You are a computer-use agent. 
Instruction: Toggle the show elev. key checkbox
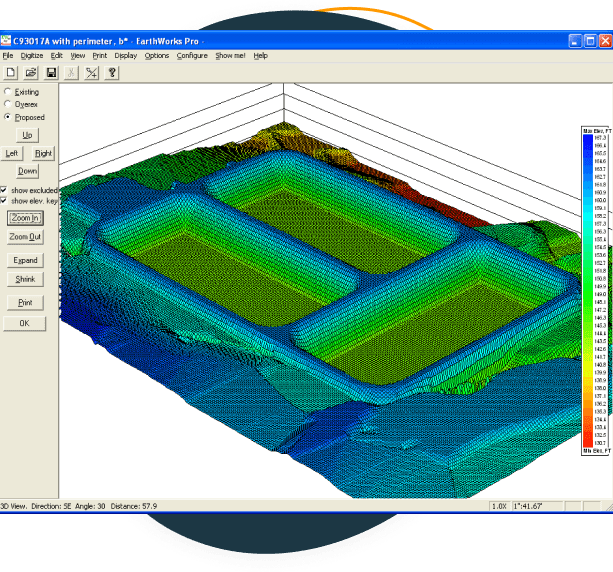[x=4, y=201]
